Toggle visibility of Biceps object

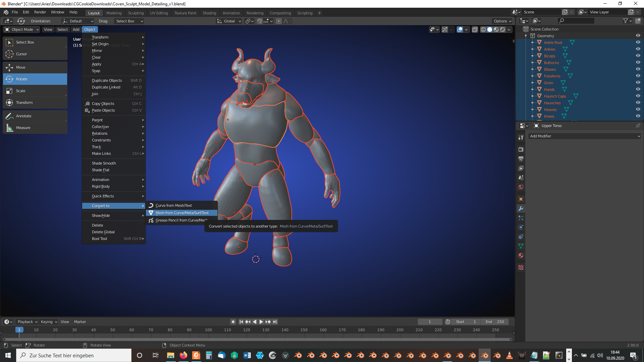638,56
